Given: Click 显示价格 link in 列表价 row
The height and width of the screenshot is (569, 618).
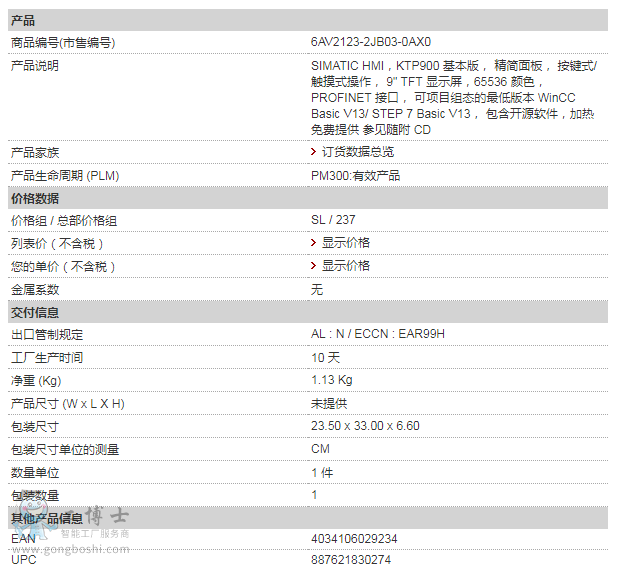Looking at the screenshot, I should (346, 243).
